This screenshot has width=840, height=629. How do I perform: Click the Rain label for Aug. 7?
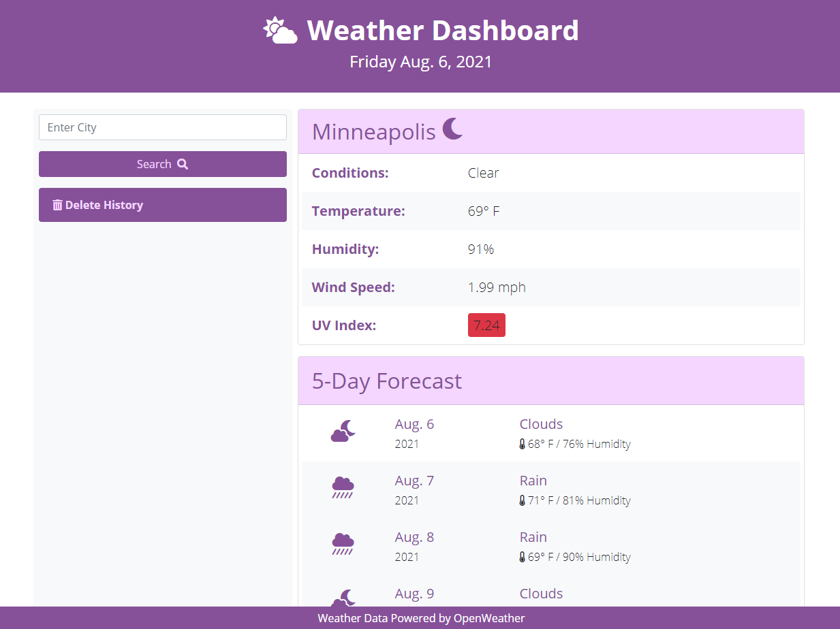(x=533, y=480)
